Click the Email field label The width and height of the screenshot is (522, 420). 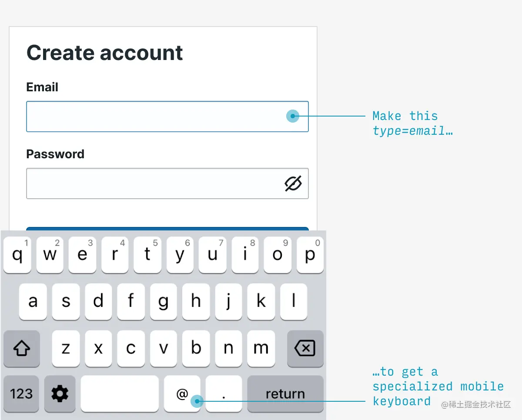point(42,87)
